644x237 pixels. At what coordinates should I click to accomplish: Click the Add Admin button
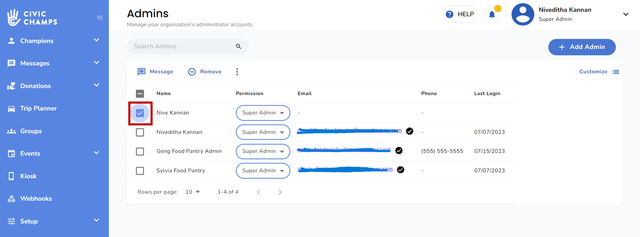pos(582,47)
